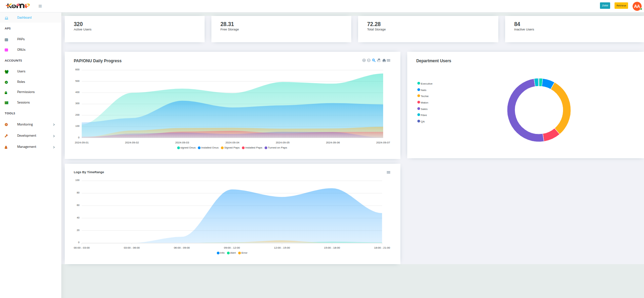644x298 pixels.
Task: Click the ZMM button
Action: click(605, 6)
